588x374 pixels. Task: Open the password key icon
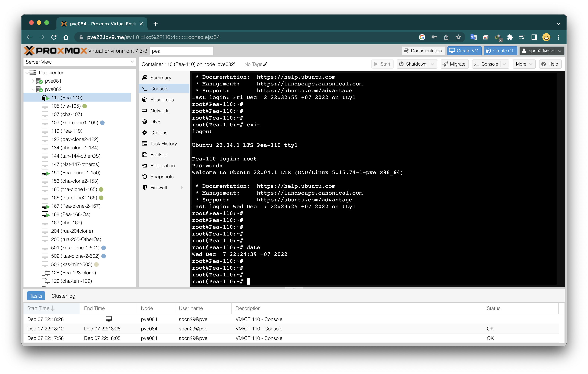point(434,37)
